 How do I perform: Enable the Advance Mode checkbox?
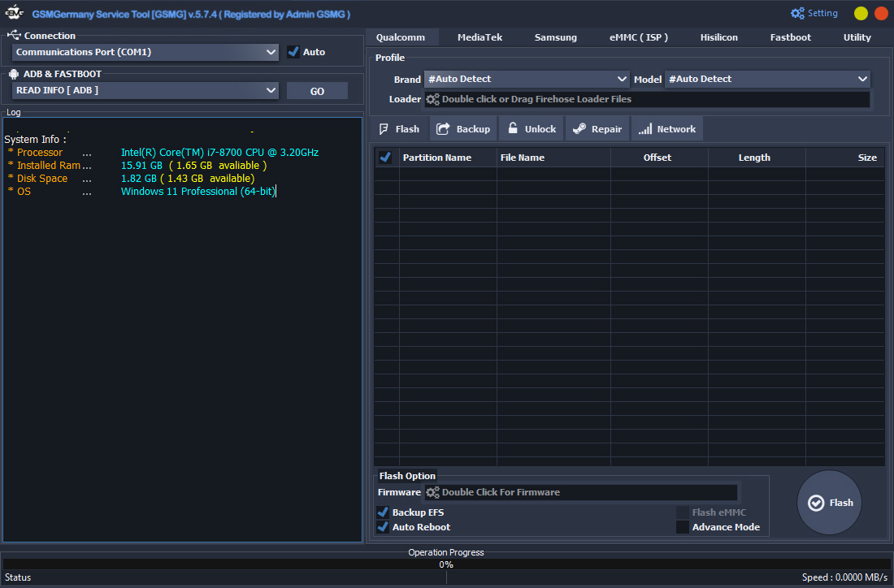coord(683,527)
